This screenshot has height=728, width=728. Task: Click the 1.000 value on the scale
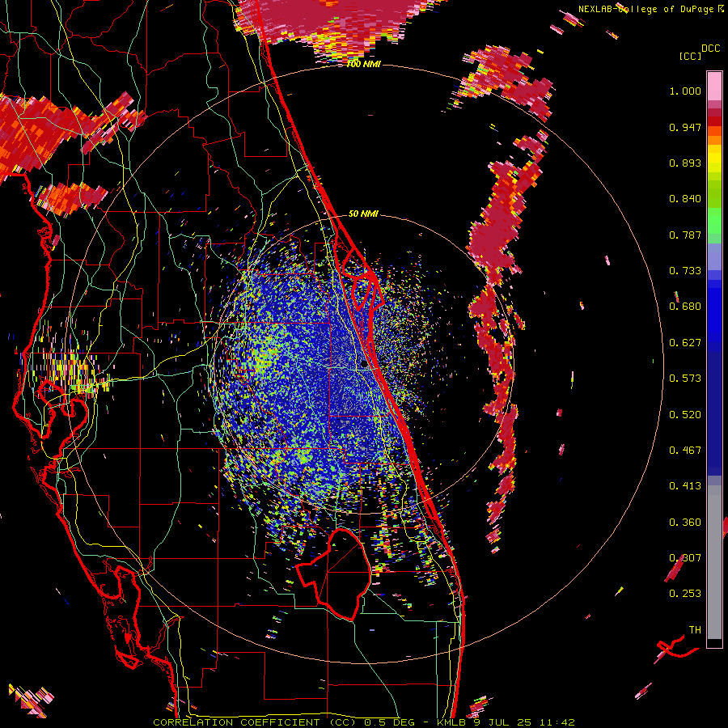coord(685,91)
